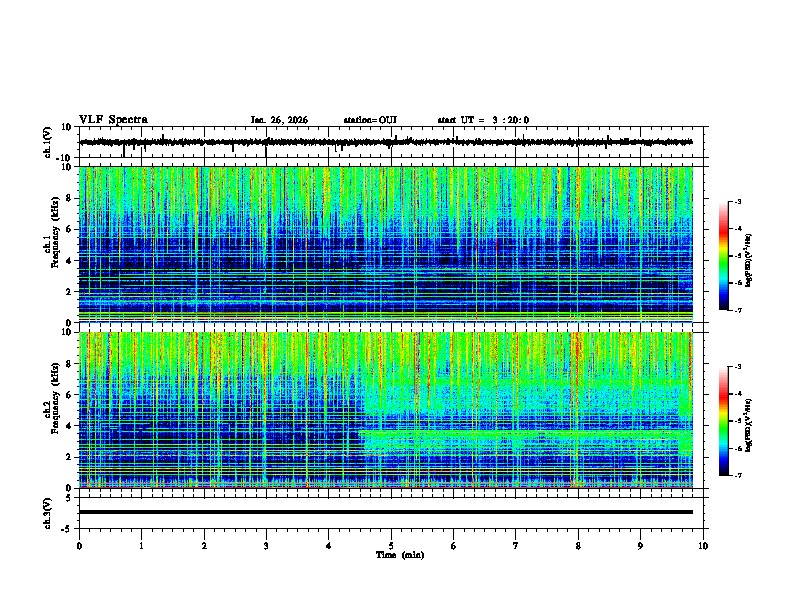The width and height of the screenshot is (792, 612).
Task: Click the time axis tick label "9"
Action: click(x=640, y=546)
